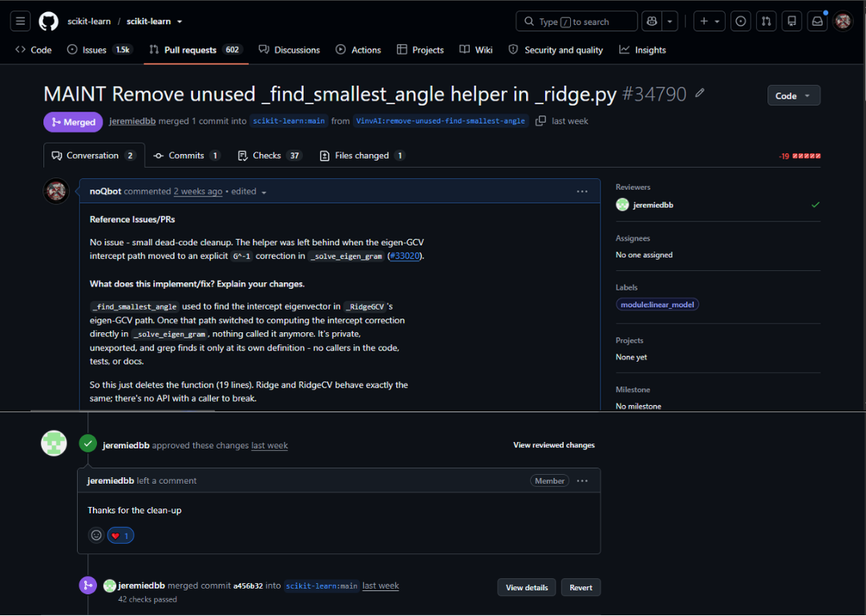The width and height of the screenshot is (866, 616).
Task: Edit the pull request title pencil icon
Action: (x=700, y=93)
